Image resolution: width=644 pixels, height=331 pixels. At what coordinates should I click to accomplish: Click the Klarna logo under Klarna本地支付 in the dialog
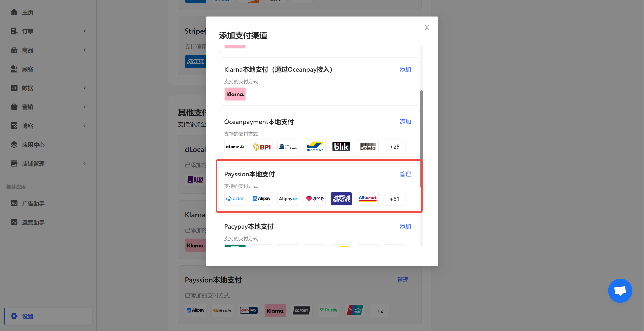pos(235,94)
